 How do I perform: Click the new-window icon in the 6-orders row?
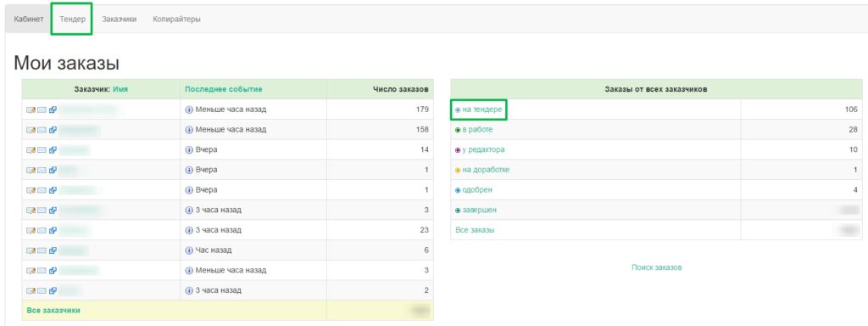click(x=53, y=250)
